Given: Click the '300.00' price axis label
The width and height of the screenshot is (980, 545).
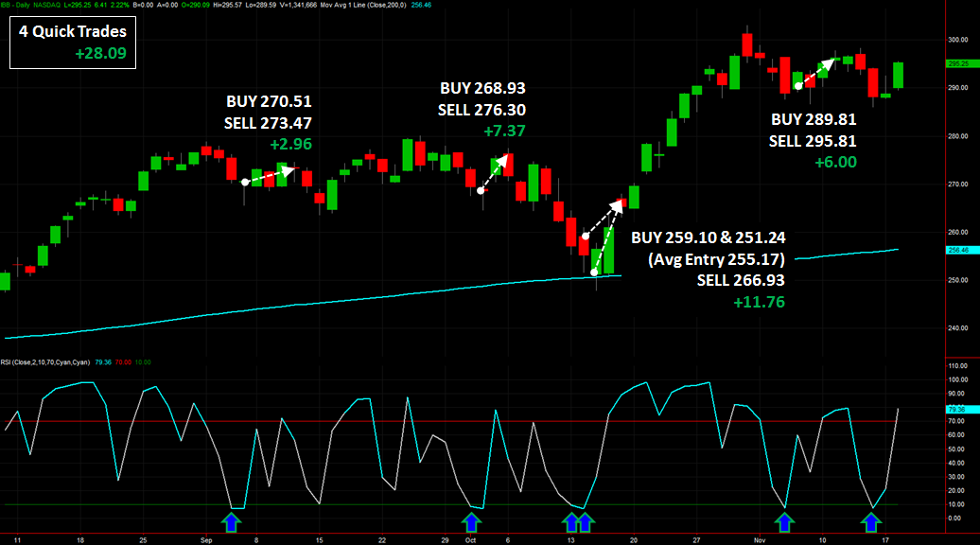Looking at the screenshot, I should pyautogui.click(x=958, y=40).
